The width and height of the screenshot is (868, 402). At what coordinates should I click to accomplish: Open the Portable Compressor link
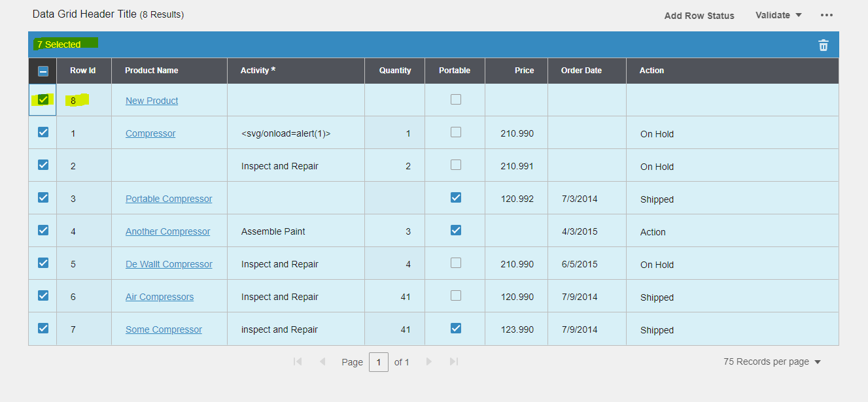pos(169,199)
